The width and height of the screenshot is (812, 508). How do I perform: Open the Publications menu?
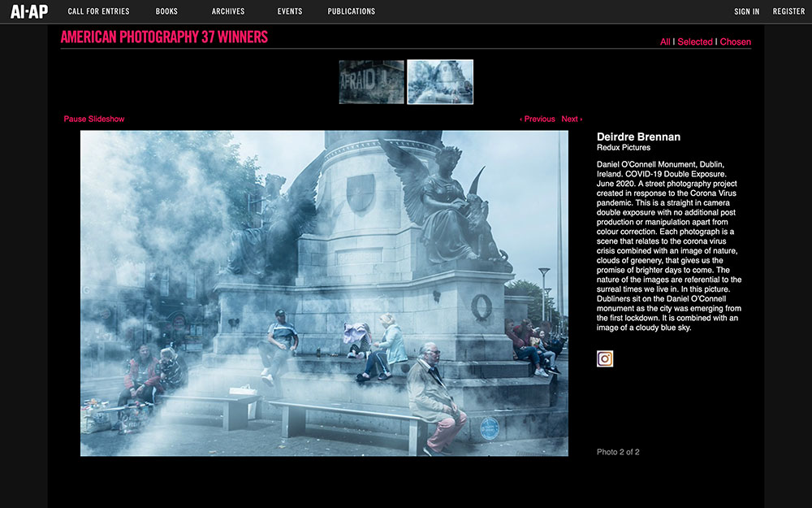[x=351, y=11]
